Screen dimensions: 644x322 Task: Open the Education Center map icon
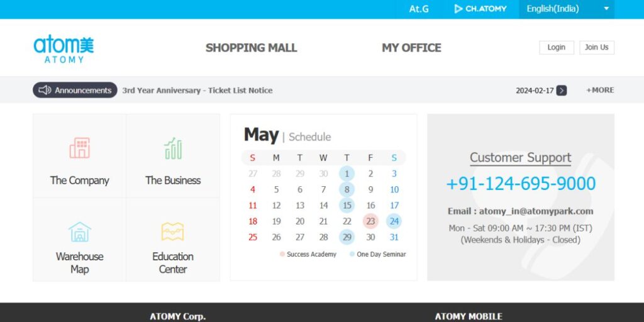[172, 231]
